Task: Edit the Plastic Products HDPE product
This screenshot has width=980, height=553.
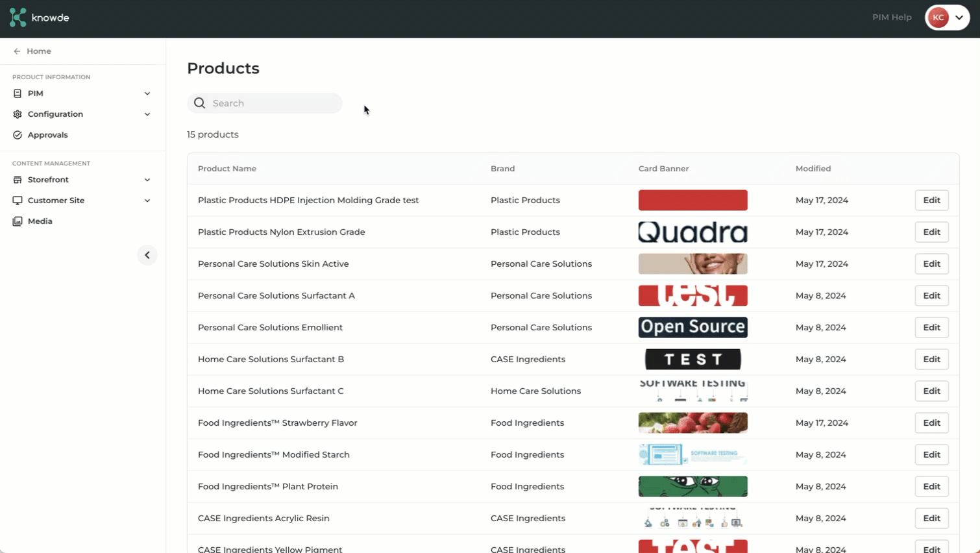Action: tap(931, 200)
